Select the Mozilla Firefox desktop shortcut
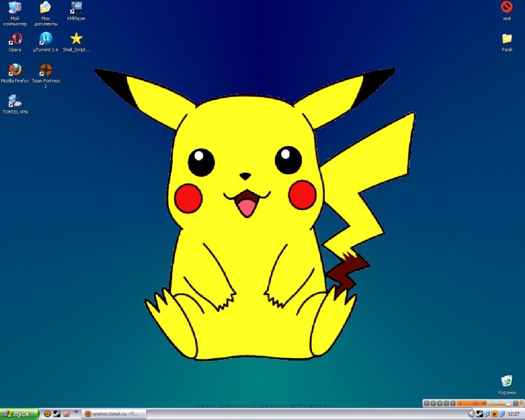Screen dimensions: 525x420 coord(15,73)
